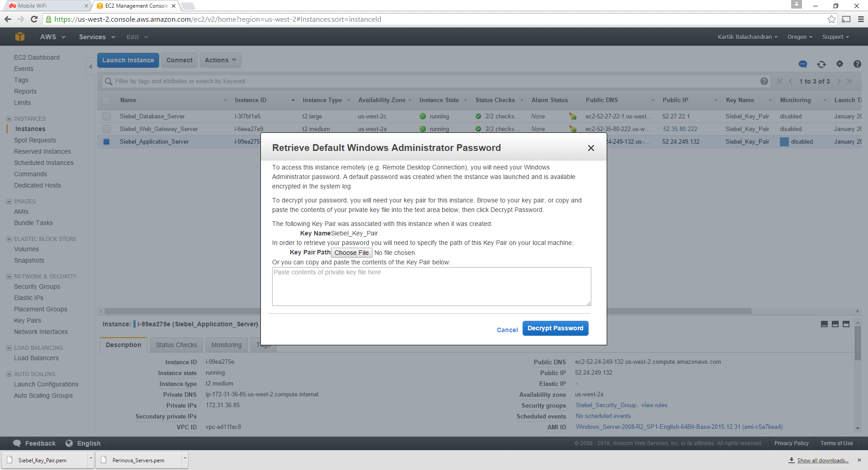868x470 pixels.
Task: Click the Connect button
Action: click(179, 60)
